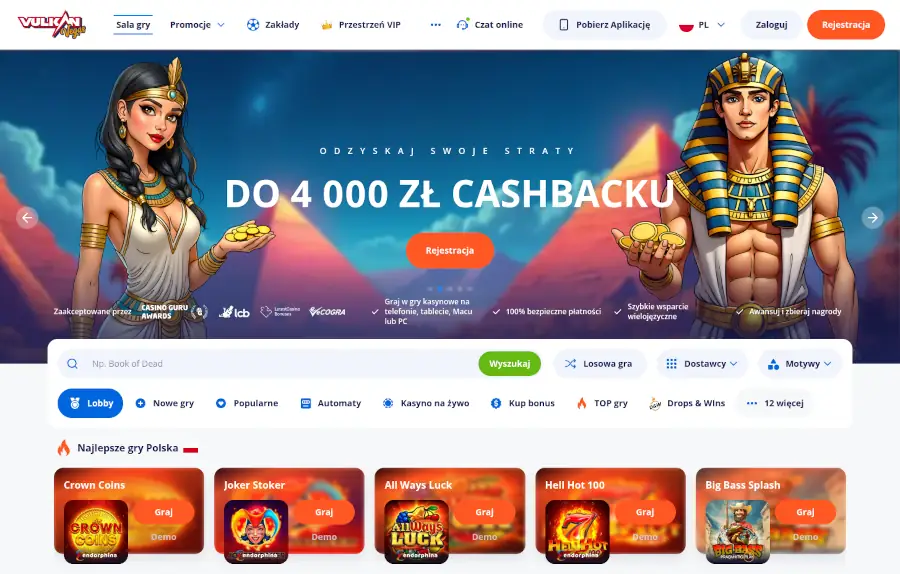Advance the banner with the right arrow

click(872, 218)
